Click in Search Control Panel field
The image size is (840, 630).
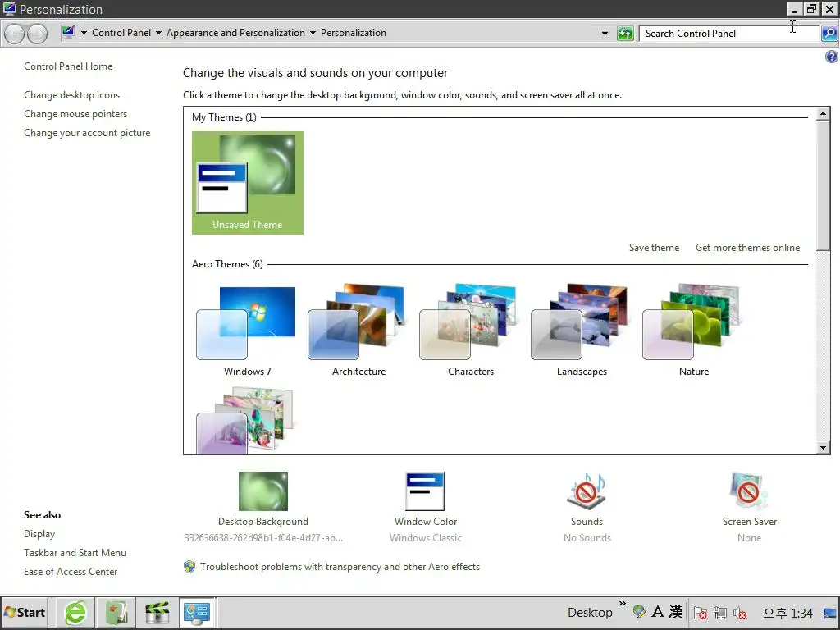coord(729,33)
